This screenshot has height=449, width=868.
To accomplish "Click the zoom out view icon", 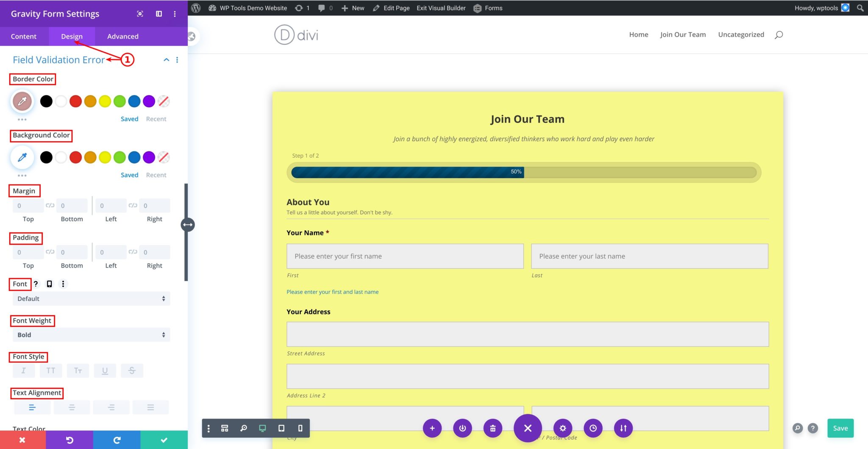I will (243, 428).
